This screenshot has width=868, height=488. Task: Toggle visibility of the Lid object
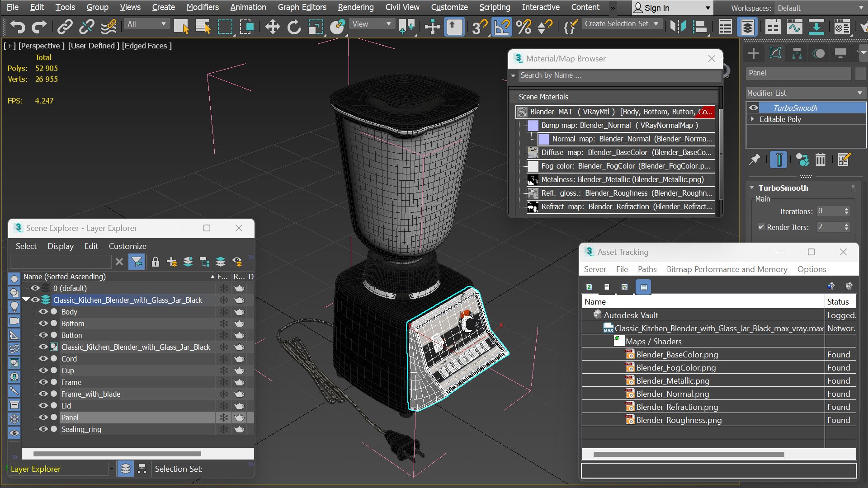[x=43, y=406]
